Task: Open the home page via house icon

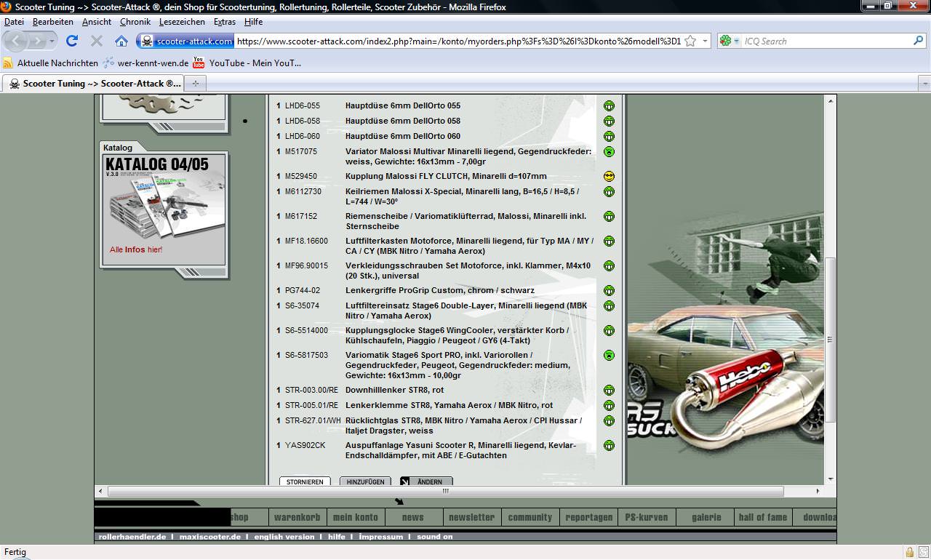Action: 121,41
